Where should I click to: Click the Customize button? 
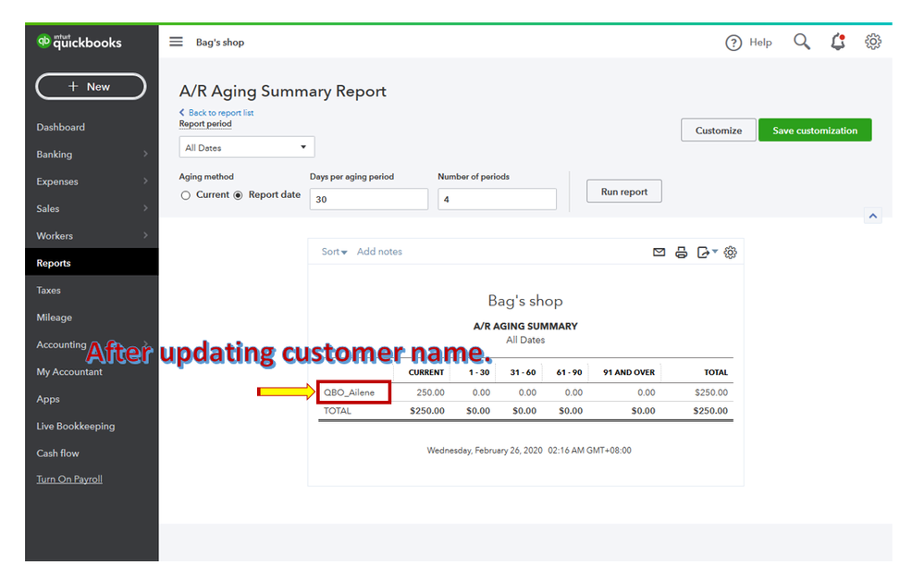[x=719, y=131]
